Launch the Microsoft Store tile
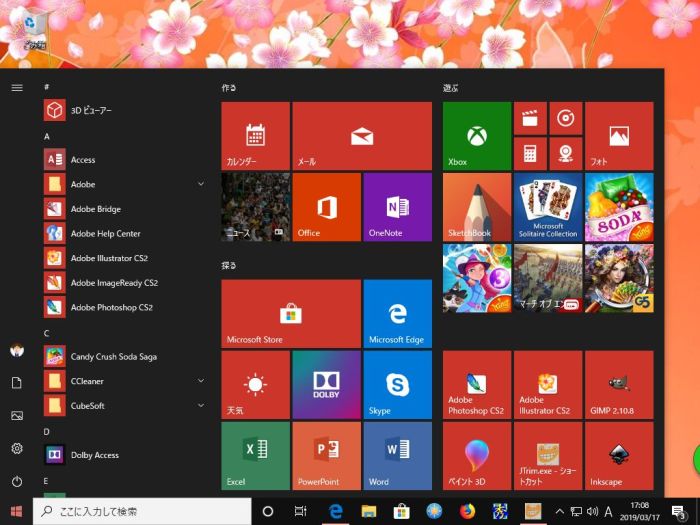This screenshot has height=525, width=700. coord(290,314)
